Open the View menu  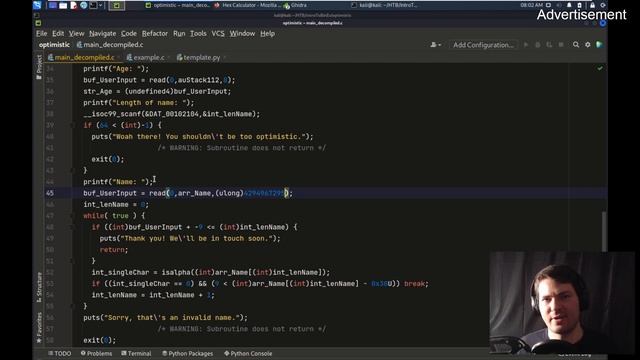[x=76, y=33]
